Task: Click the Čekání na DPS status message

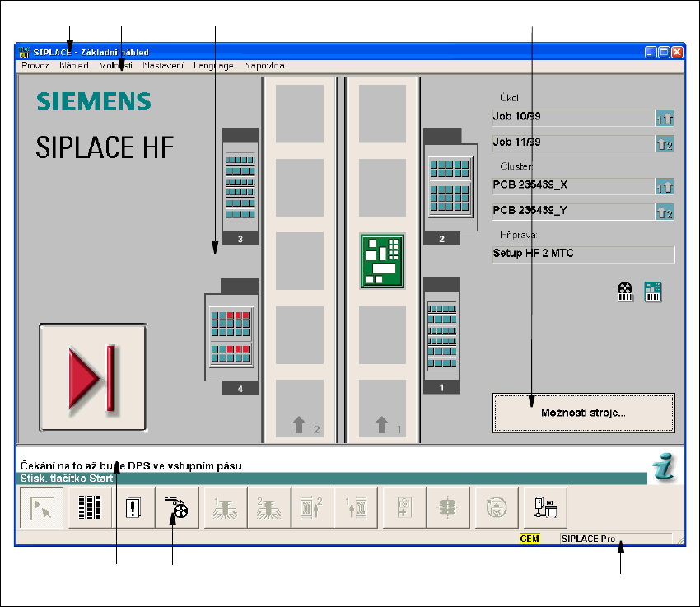Action: click(131, 466)
